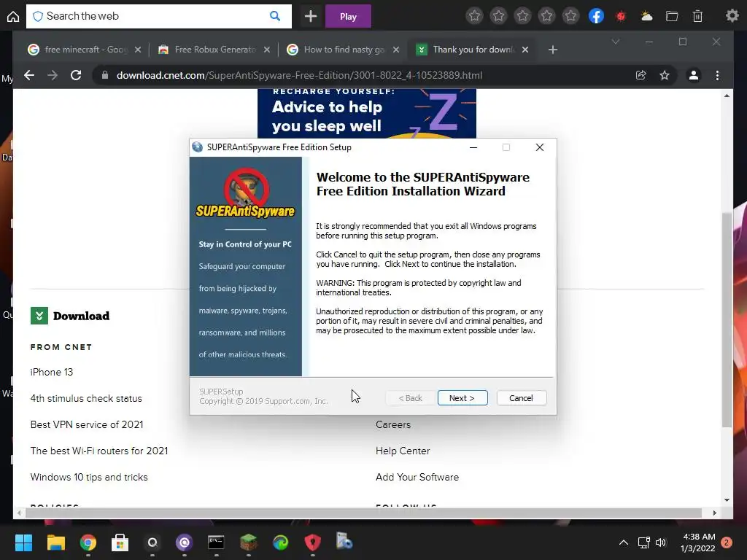The width and height of the screenshot is (747, 560).
Task: Open Command Prompt from taskbar
Action: click(x=216, y=542)
